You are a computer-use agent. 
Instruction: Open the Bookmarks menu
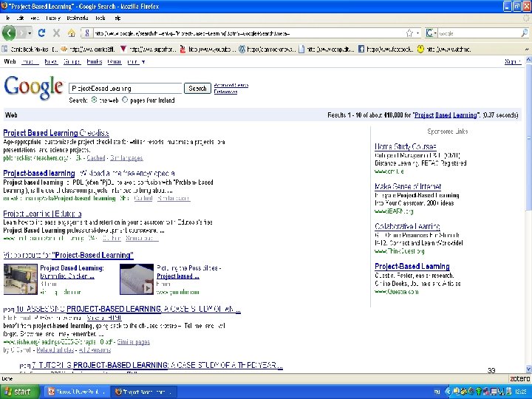click(x=78, y=18)
